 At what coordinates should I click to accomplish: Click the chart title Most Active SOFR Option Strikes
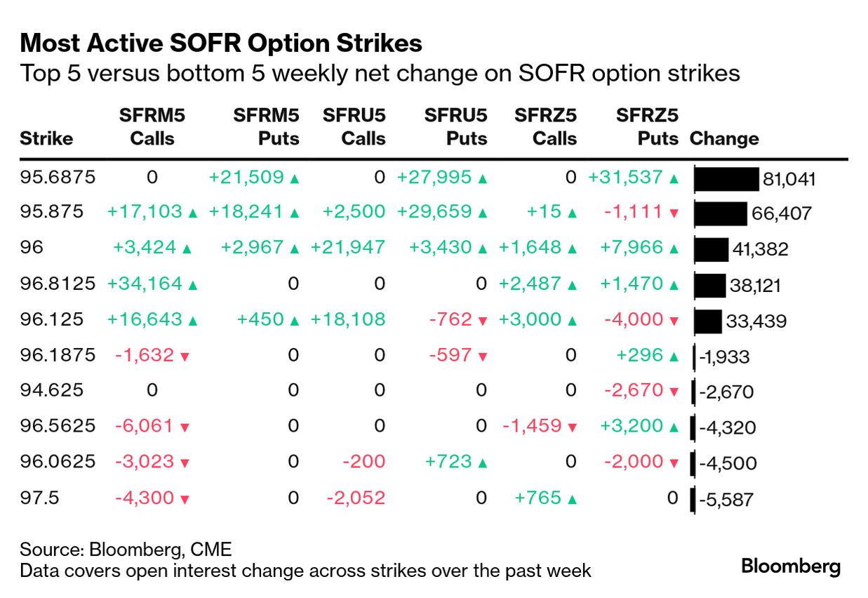point(221,44)
